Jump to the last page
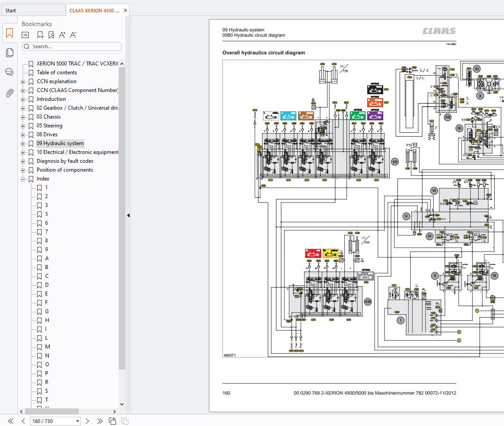The height and width of the screenshot is (426, 504). (x=100, y=421)
